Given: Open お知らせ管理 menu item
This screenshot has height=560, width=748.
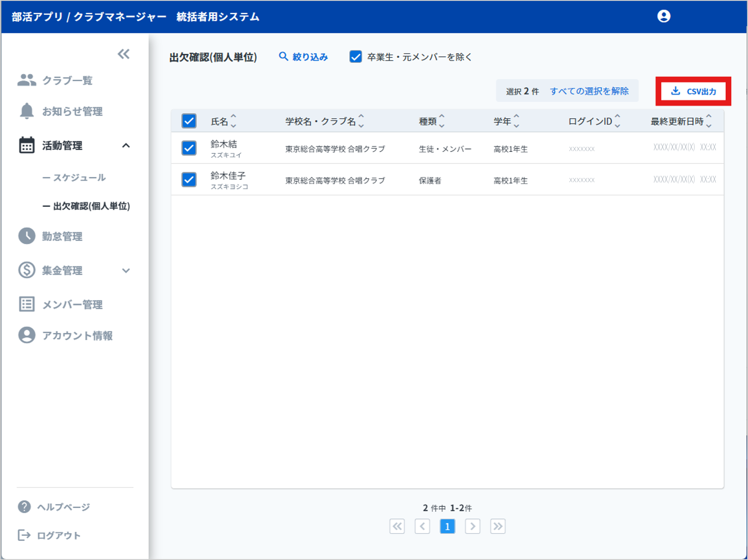Looking at the screenshot, I should [x=72, y=111].
